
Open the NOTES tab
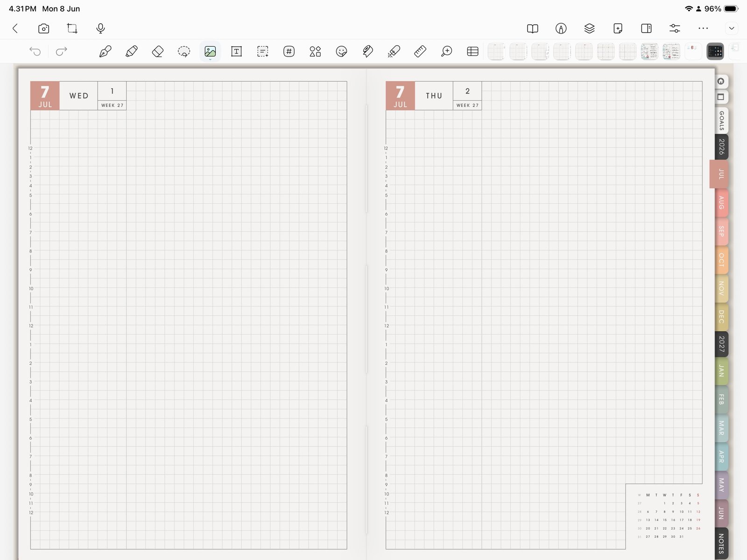pyautogui.click(x=721, y=543)
